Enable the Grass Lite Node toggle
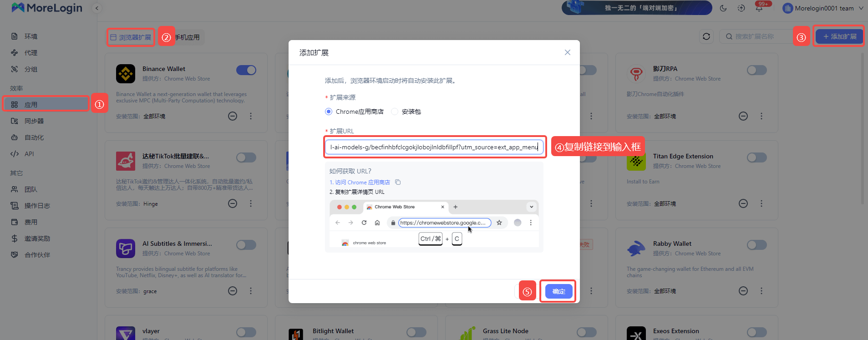Screen dimensions: 868x340 tap(587, 332)
